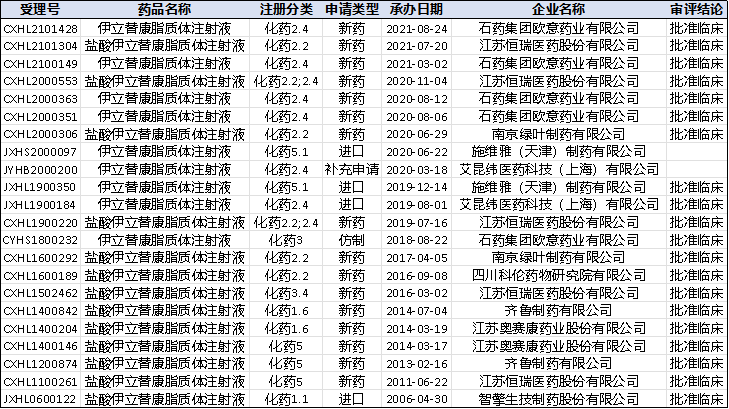Image resolution: width=729 pixels, height=409 pixels.
Task: Click the 注册分类 header cell
Action: 285,10
